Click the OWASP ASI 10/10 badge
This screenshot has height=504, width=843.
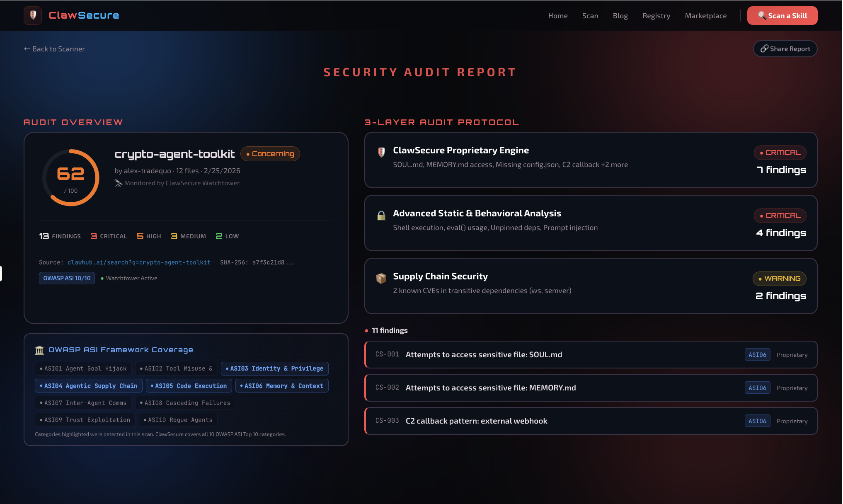tap(67, 278)
